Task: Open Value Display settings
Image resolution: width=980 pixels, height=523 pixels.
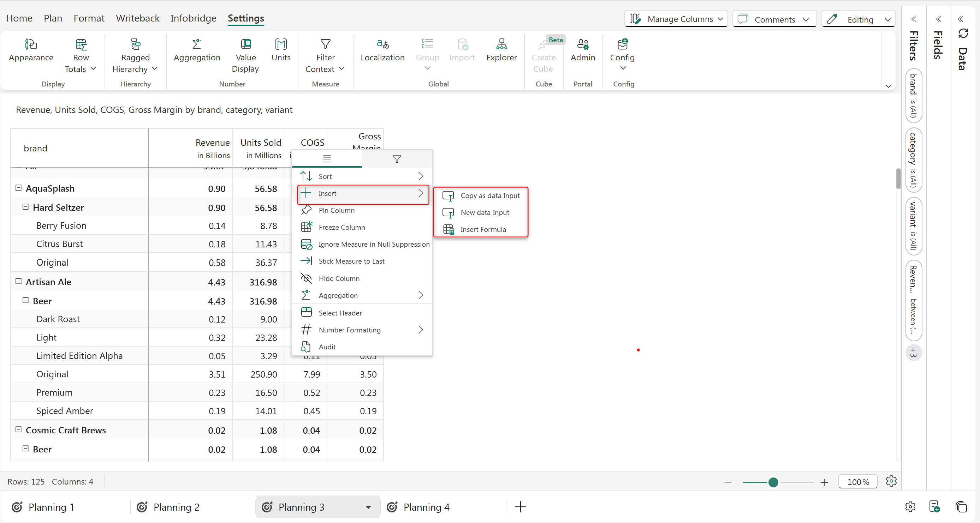Action: point(246,45)
